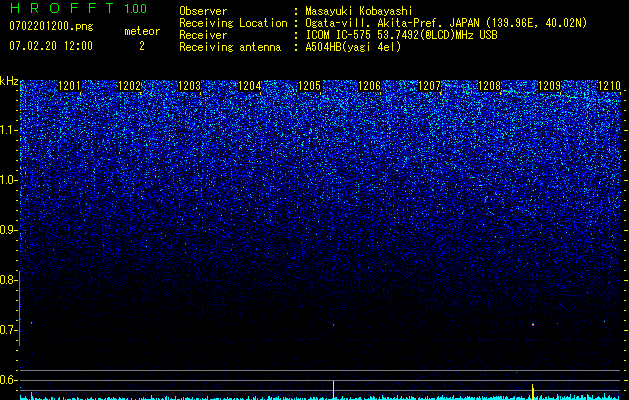Click the 1204 time marker
This screenshot has width=629, height=400.
click(250, 85)
